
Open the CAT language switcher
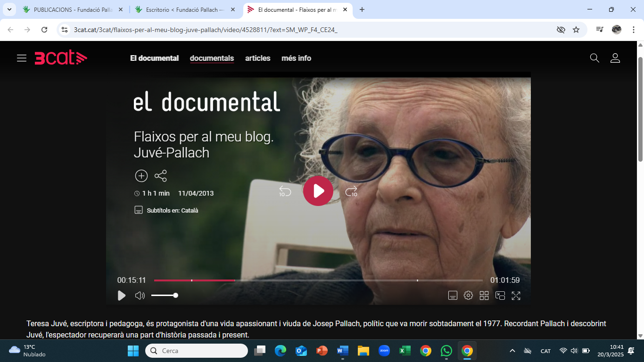point(545,351)
